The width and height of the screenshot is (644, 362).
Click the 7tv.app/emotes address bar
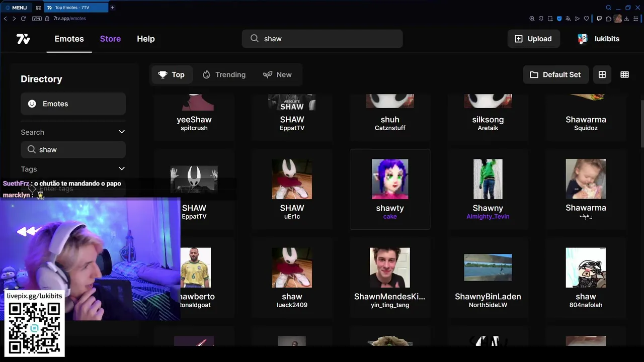pyautogui.click(x=69, y=19)
